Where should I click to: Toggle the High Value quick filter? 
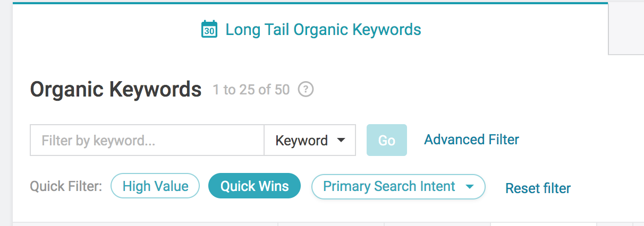tap(155, 186)
